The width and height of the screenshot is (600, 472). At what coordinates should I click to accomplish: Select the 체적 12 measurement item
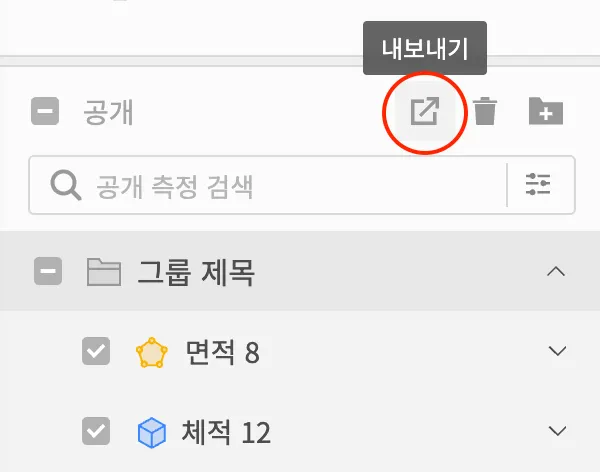[x=226, y=432]
